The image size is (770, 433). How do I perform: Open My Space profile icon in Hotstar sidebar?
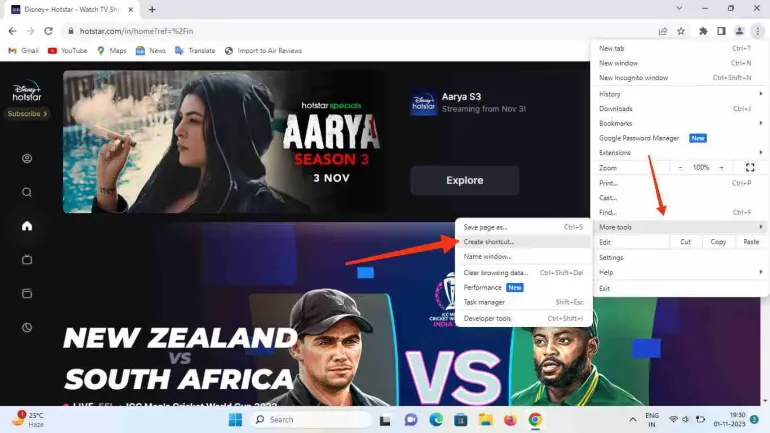27,158
